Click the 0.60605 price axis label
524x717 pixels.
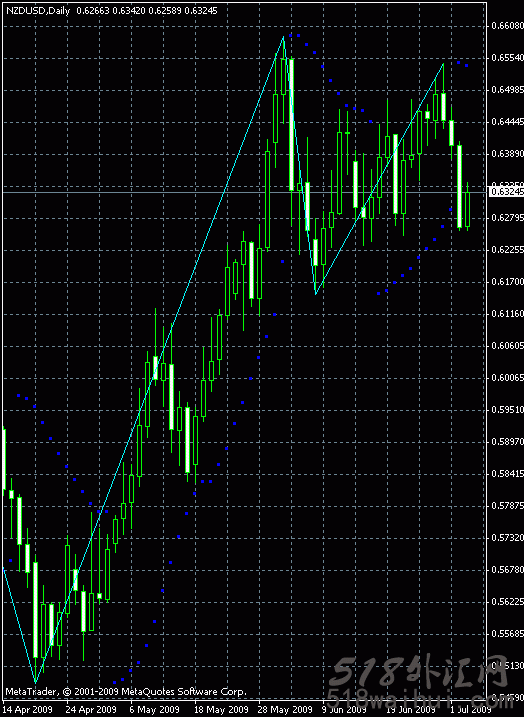pos(507,346)
